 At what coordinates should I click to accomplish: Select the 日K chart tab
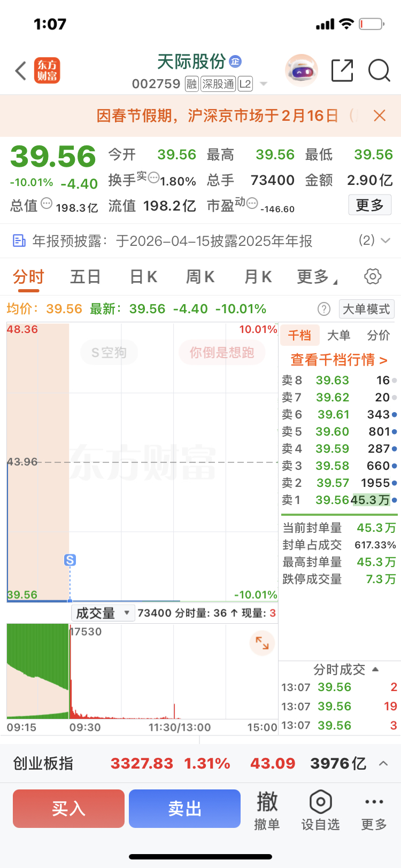coord(143,277)
